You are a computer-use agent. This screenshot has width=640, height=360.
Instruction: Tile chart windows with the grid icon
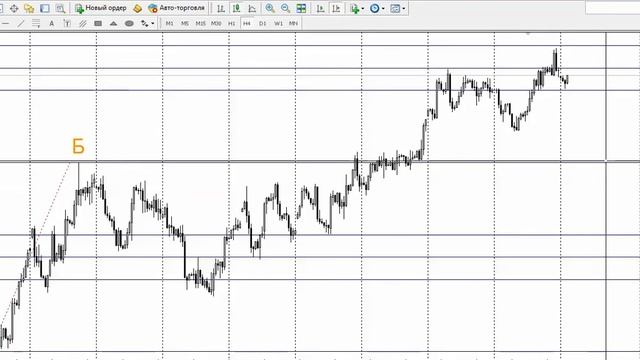coord(301,8)
